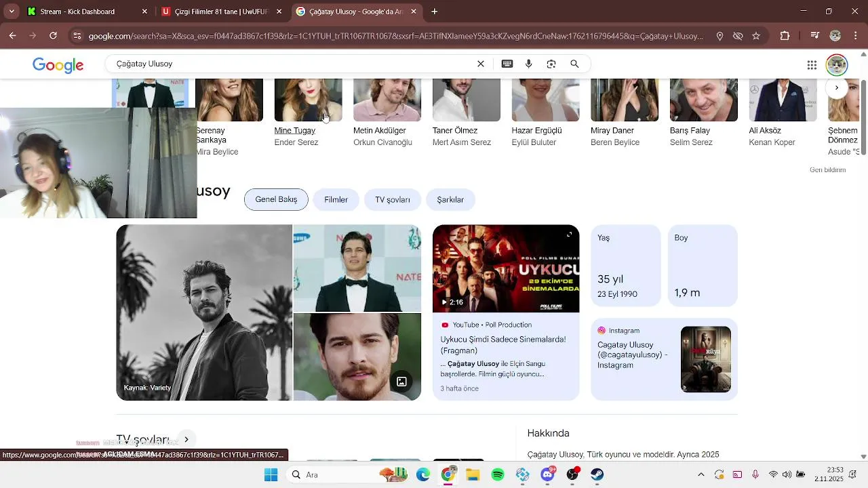Expand TV şovları section arrow
Viewport: 868px width, 488px height.
click(186, 439)
